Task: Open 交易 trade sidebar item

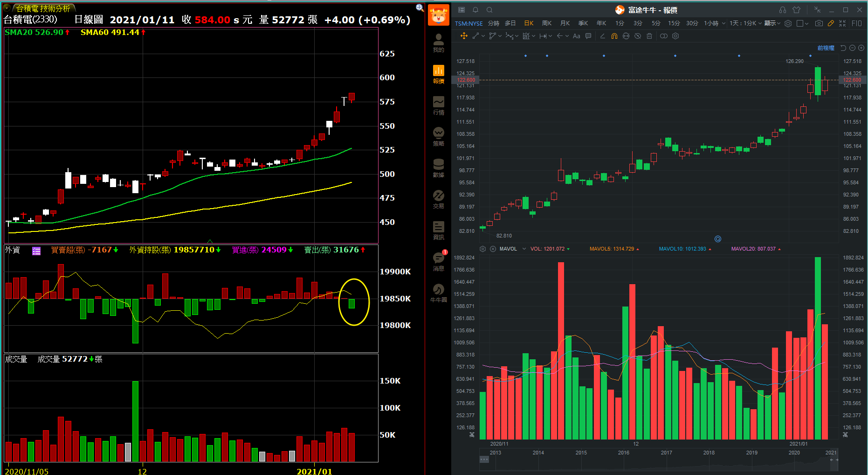Action: point(439,199)
